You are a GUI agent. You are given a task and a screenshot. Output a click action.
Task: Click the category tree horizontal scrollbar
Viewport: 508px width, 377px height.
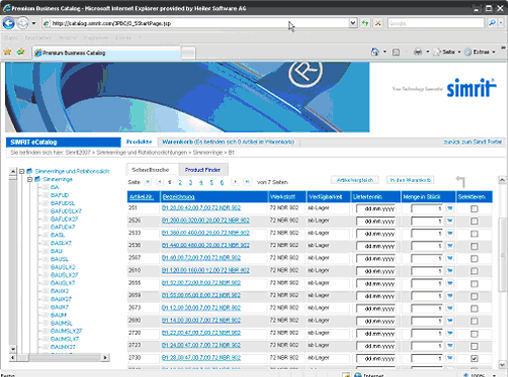pos(59,358)
